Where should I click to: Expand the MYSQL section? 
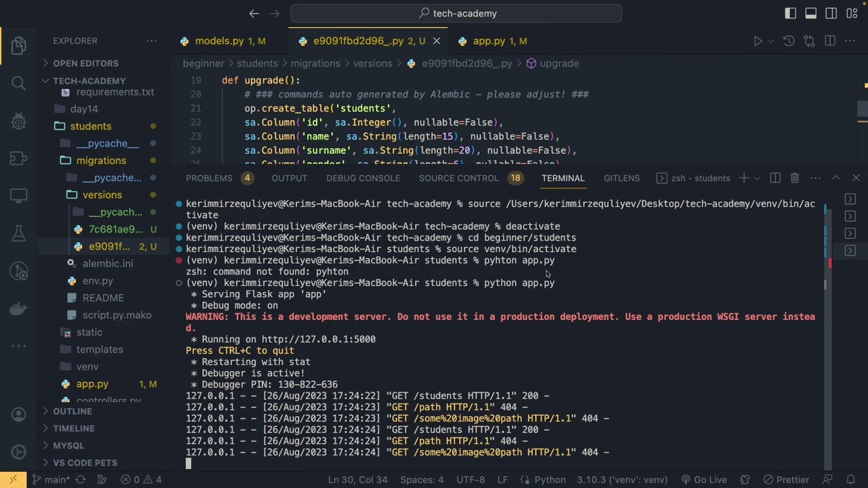[68, 445]
